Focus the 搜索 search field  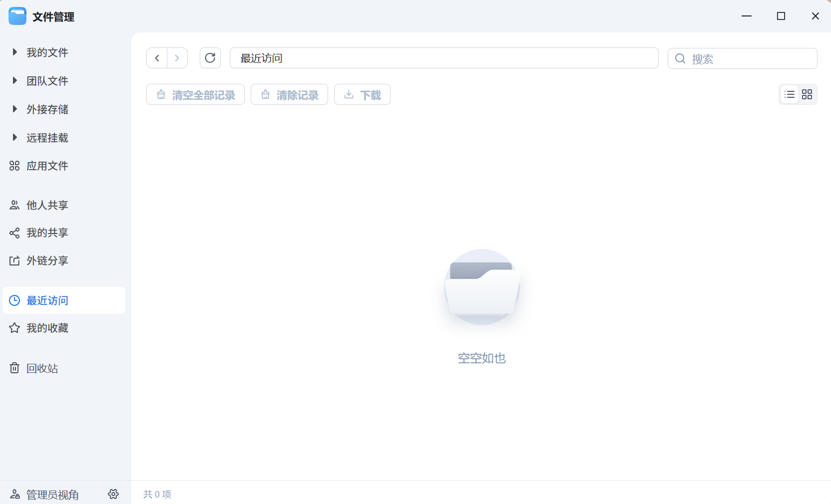743,58
